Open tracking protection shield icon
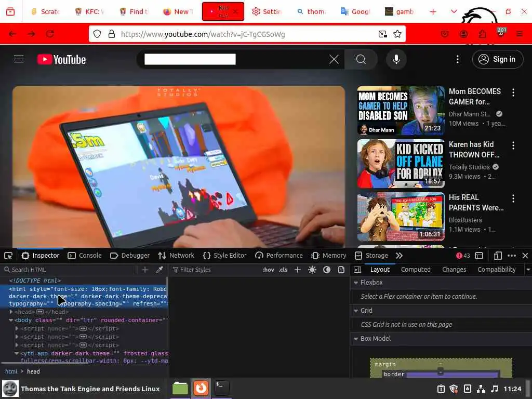 pyautogui.click(x=97, y=34)
